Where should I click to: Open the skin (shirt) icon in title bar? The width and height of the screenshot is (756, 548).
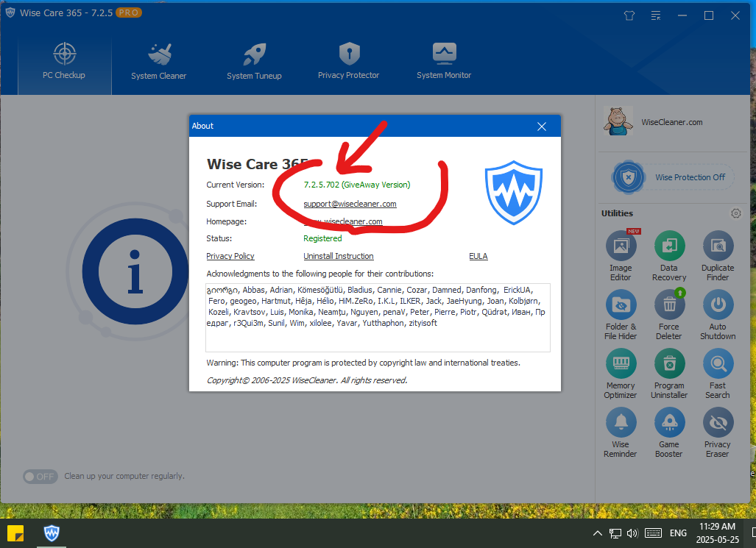(x=629, y=15)
